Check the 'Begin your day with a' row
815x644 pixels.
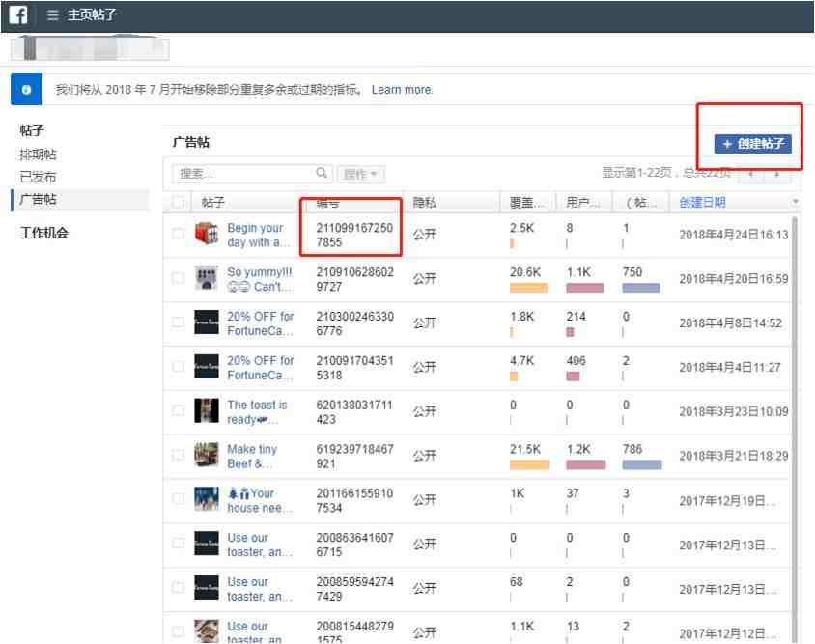(178, 234)
